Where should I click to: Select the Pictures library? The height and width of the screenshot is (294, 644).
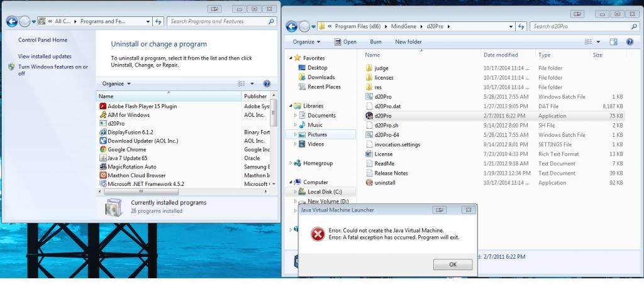tap(317, 134)
